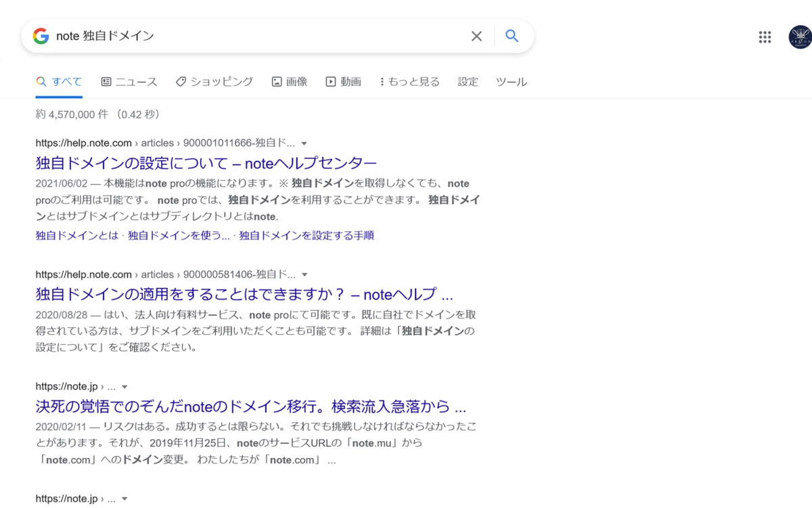Click the result count 約 4,570,000 件
The image size is (812, 508).
tap(97, 114)
